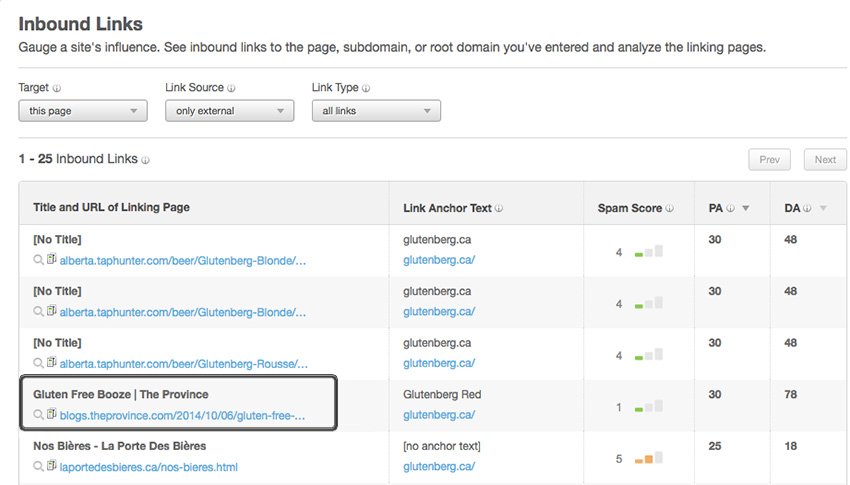The height and width of the screenshot is (485, 850).
Task: Click the info icon beside Link Type
Action: click(x=366, y=88)
